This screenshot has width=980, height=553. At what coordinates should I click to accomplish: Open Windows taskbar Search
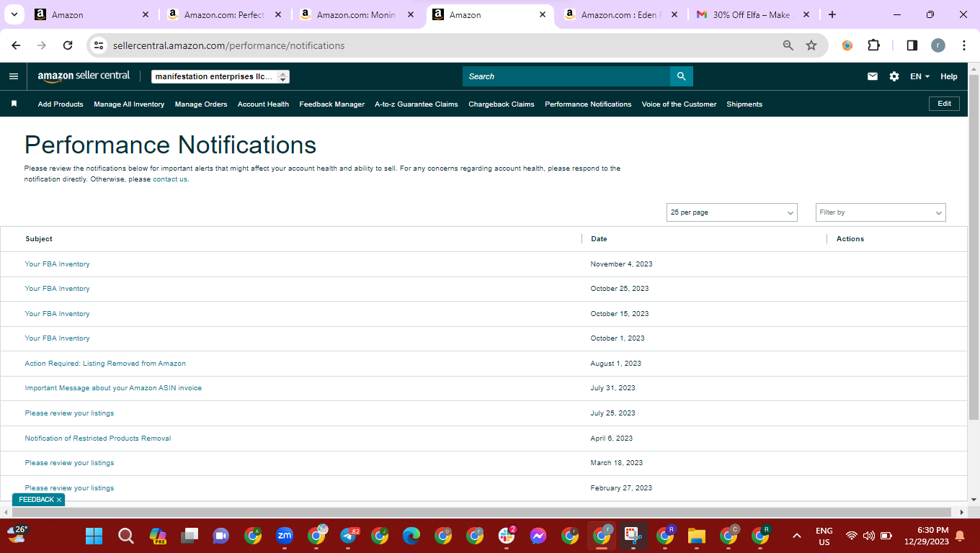click(x=126, y=536)
